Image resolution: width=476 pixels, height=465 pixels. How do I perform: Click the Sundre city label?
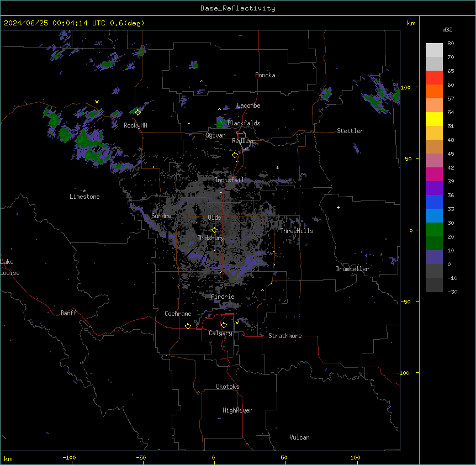(161, 216)
